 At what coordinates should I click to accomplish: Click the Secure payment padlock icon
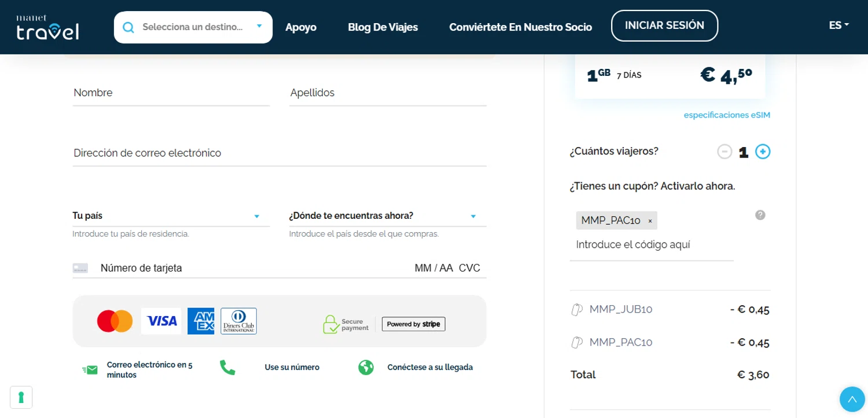[331, 324]
